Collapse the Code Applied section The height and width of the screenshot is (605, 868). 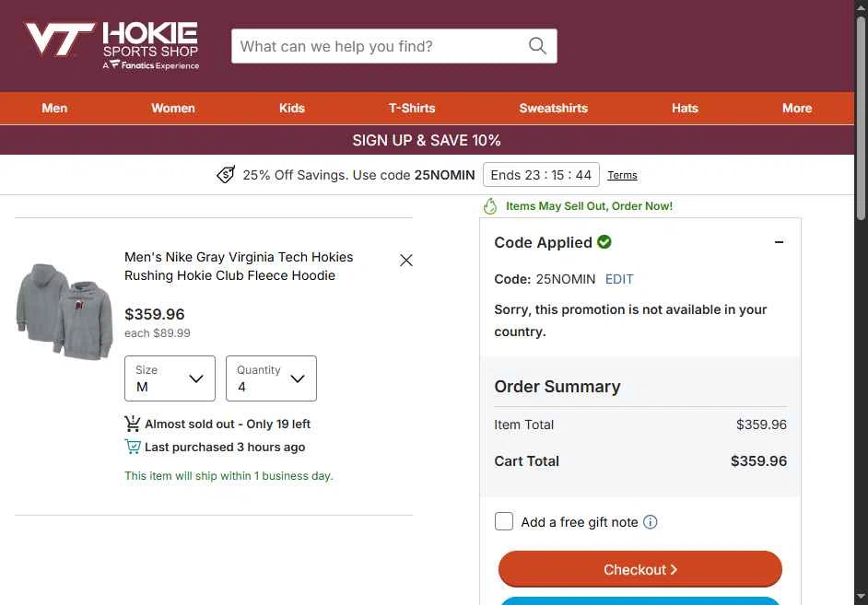(x=779, y=242)
